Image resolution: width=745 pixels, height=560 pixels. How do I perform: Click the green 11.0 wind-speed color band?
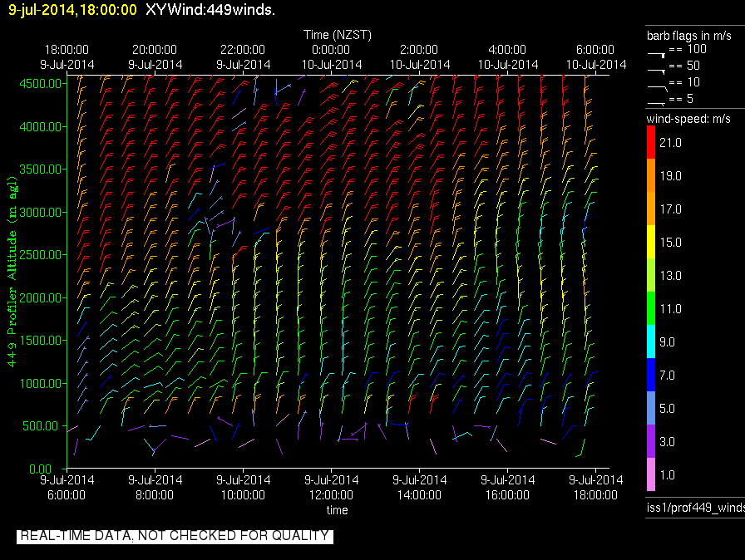pyautogui.click(x=651, y=308)
